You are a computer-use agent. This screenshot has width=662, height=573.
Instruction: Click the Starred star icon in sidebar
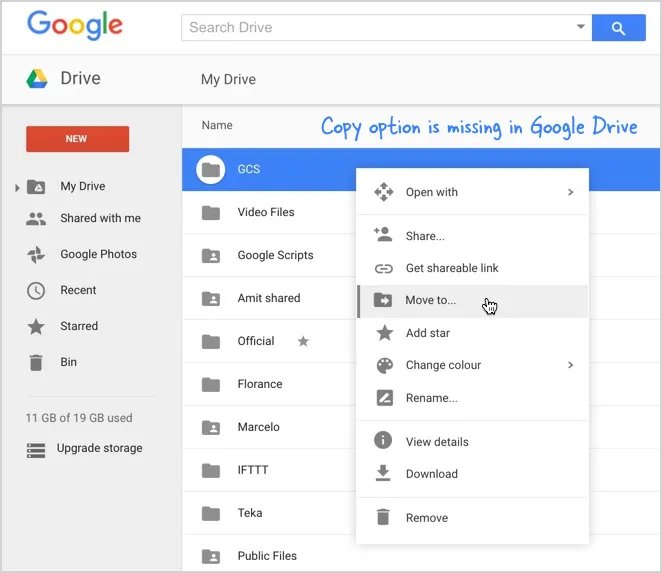point(36,326)
